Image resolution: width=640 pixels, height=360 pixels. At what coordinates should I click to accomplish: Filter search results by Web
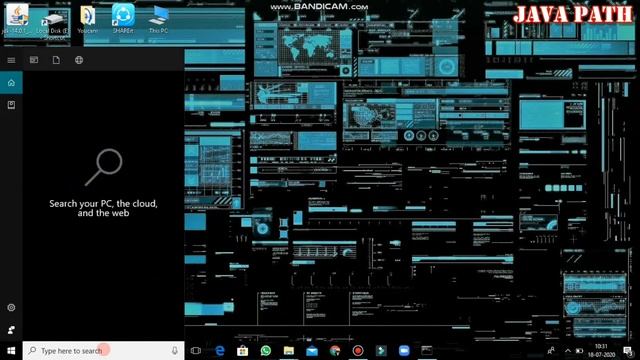[79, 60]
